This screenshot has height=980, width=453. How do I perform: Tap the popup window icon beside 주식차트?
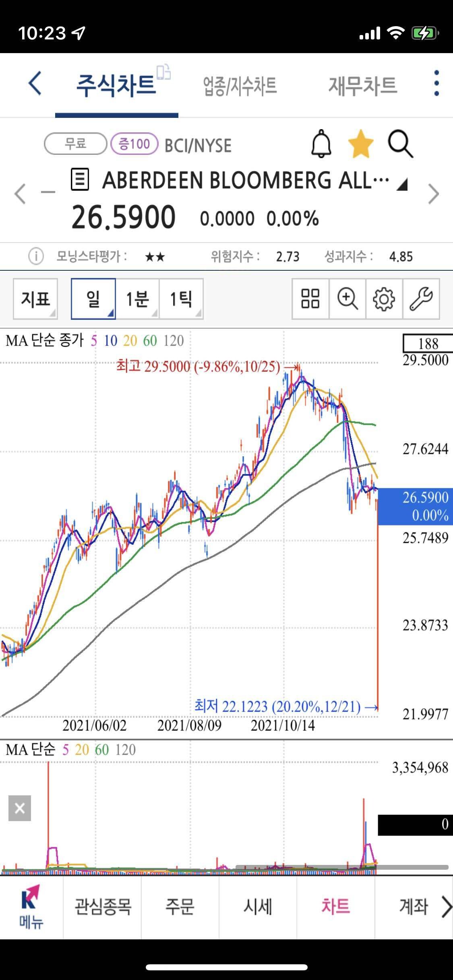pos(163,72)
